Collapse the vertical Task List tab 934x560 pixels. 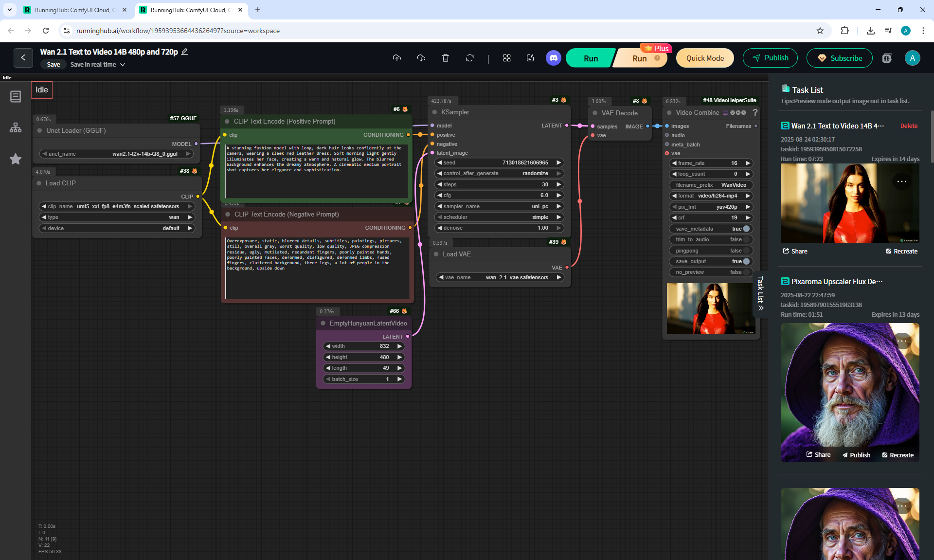(x=761, y=293)
